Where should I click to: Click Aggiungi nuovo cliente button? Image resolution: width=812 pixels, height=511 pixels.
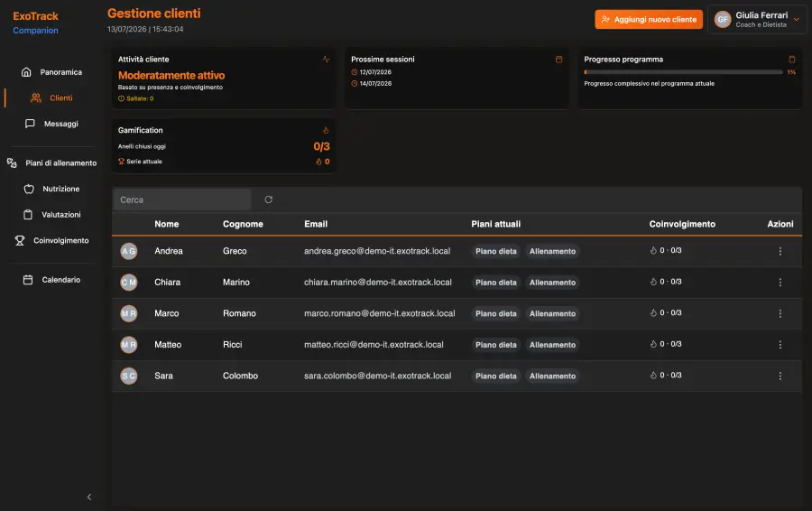(x=649, y=19)
